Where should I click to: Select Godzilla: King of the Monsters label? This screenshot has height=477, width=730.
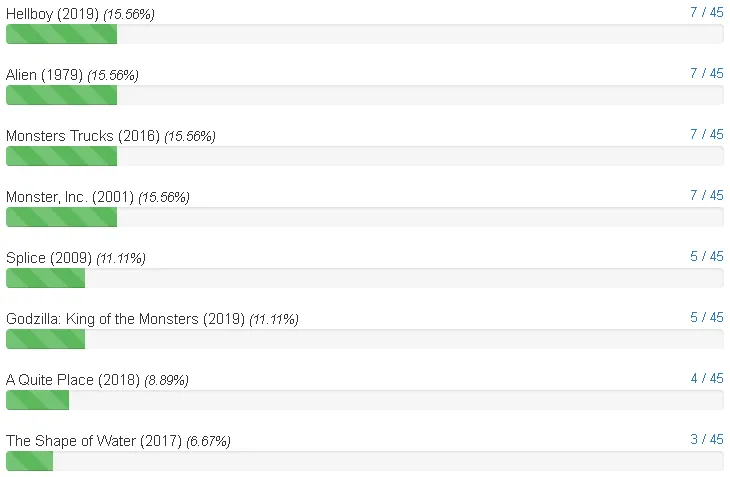(x=125, y=319)
